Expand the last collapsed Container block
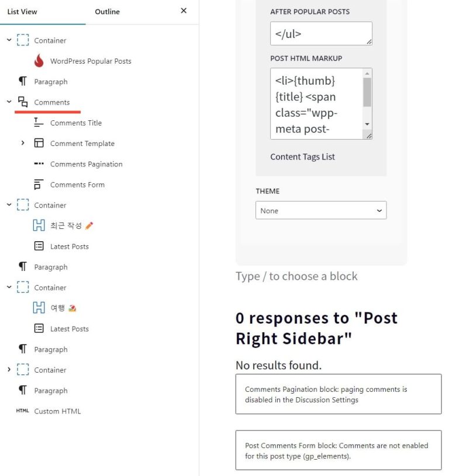Image resolution: width=449 pixels, height=476 pixels. (x=9, y=370)
